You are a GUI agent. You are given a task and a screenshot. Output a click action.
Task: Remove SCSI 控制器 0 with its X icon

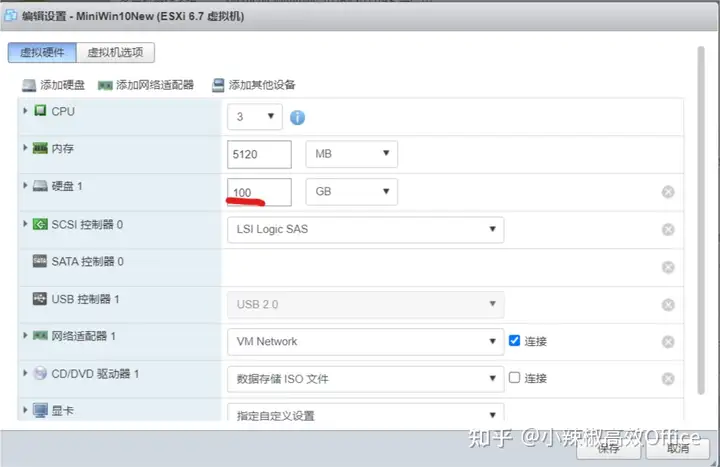(668, 230)
